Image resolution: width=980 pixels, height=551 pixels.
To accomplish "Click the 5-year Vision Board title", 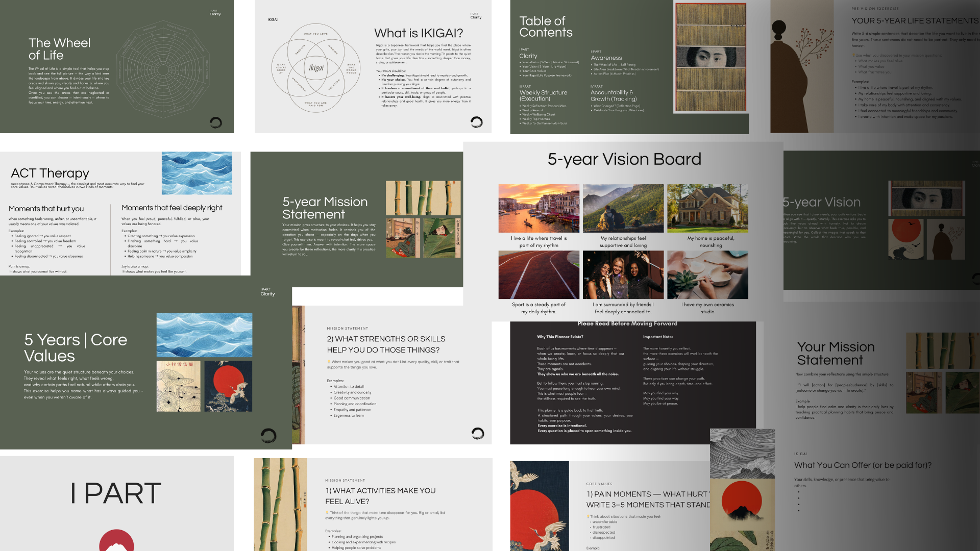I will [624, 159].
